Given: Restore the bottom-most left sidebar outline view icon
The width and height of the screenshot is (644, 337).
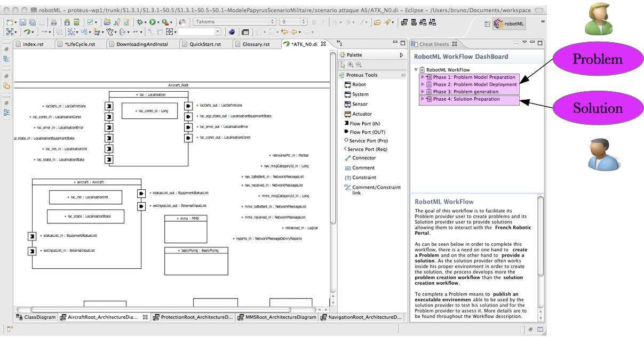Looking at the screenshot, I should pyautogui.click(x=7, y=112).
